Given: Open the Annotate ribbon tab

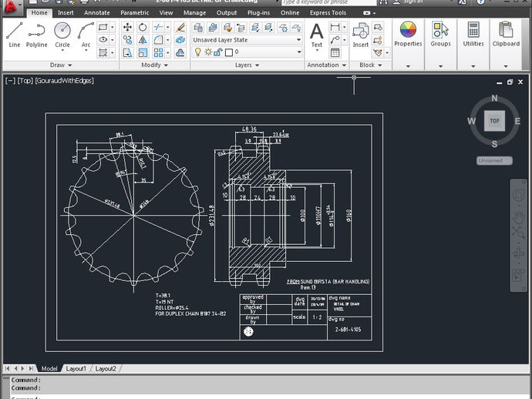Looking at the screenshot, I should click(x=97, y=13).
